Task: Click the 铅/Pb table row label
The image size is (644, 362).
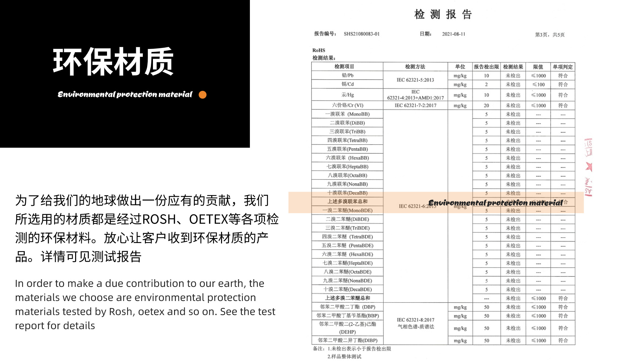Action: [x=347, y=75]
